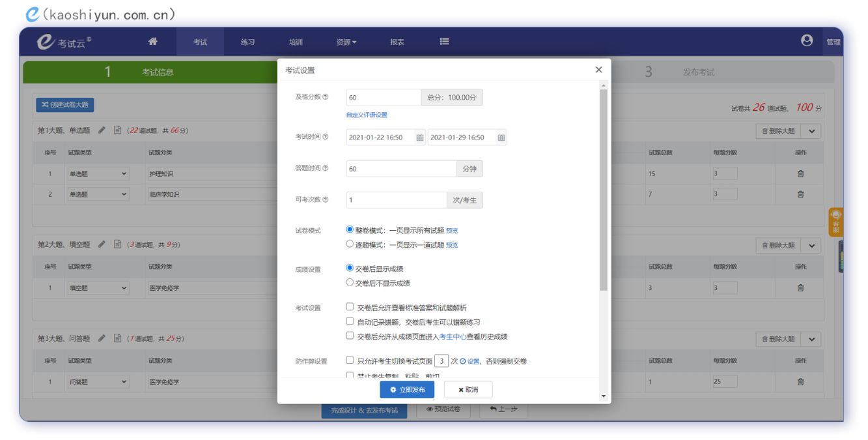Expand dropdown arrow beside 删除大题 for 第1大题

(x=811, y=131)
